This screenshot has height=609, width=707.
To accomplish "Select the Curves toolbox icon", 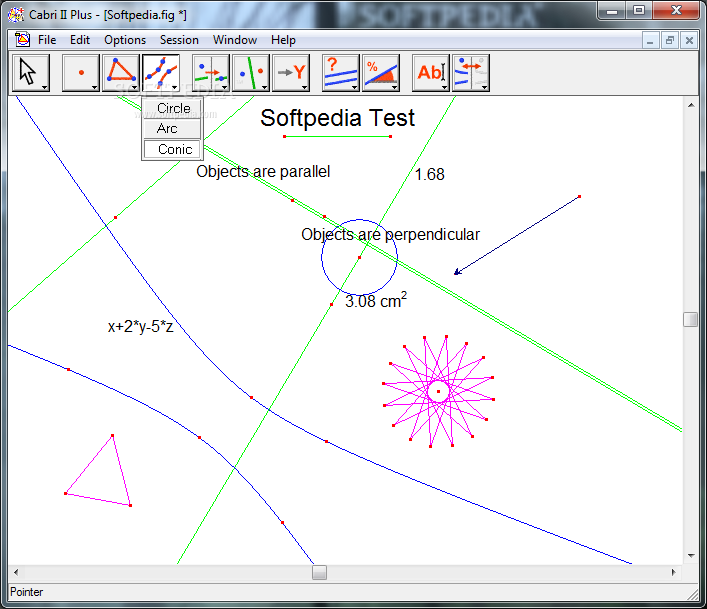I will (161, 73).
